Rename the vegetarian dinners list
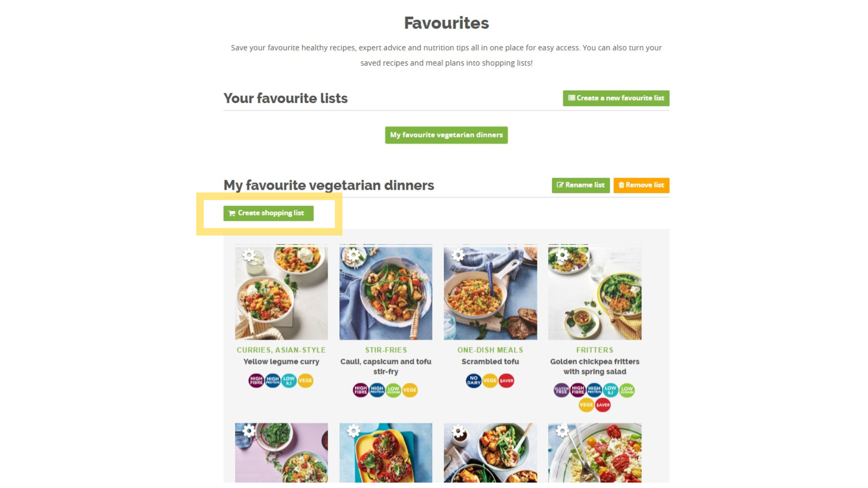 (x=580, y=185)
